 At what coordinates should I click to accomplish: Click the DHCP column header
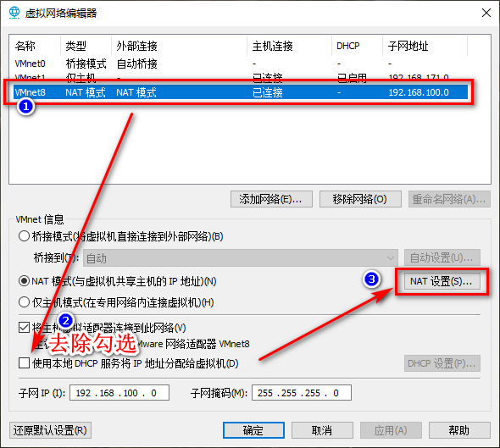348,46
